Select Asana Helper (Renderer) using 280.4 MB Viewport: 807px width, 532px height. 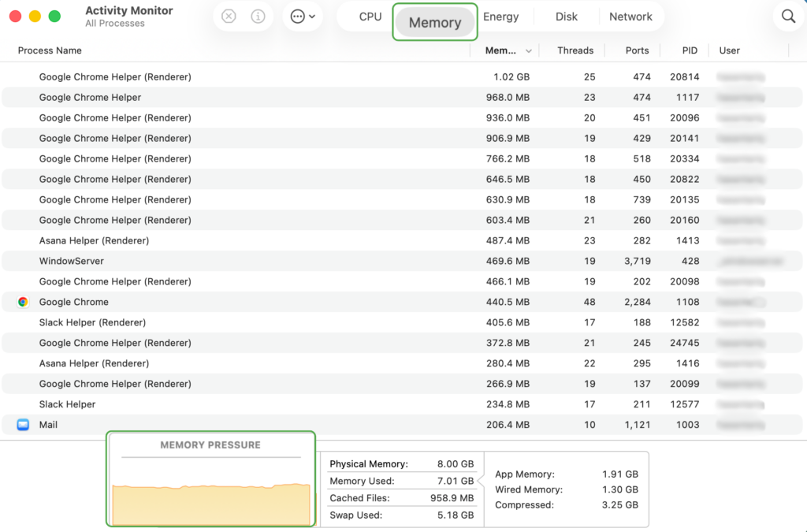pos(402,363)
